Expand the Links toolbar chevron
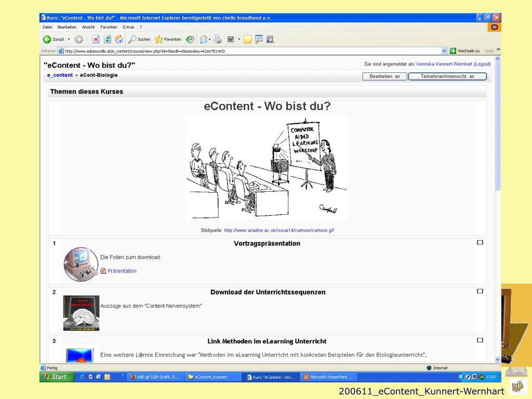Screen dimensions: 532x399 pyautogui.click(x=498, y=49)
